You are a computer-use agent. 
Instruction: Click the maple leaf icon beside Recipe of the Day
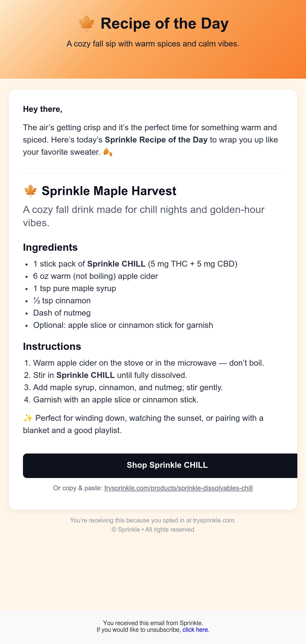(x=87, y=23)
